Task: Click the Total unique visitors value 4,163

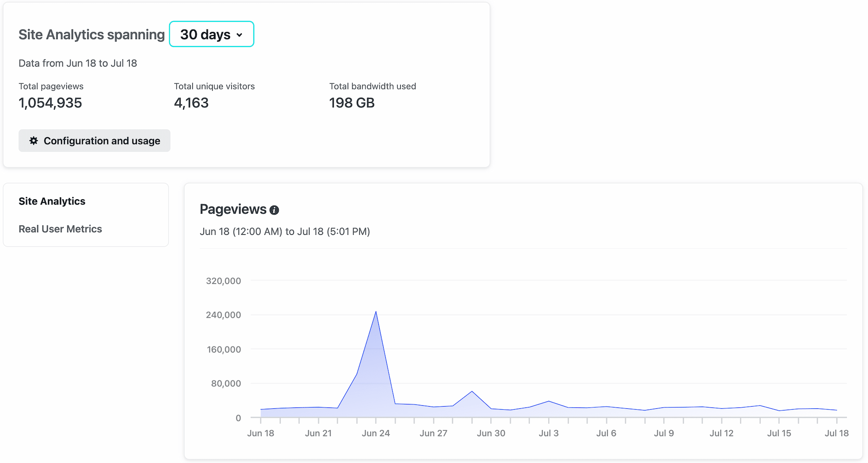Action: pos(191,103)
